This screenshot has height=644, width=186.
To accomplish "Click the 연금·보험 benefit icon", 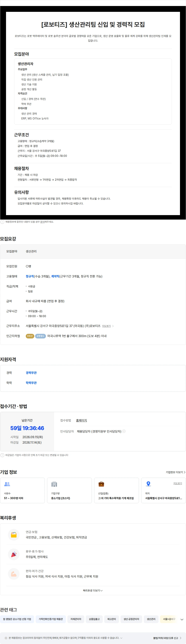I will (x=14, y=535).
